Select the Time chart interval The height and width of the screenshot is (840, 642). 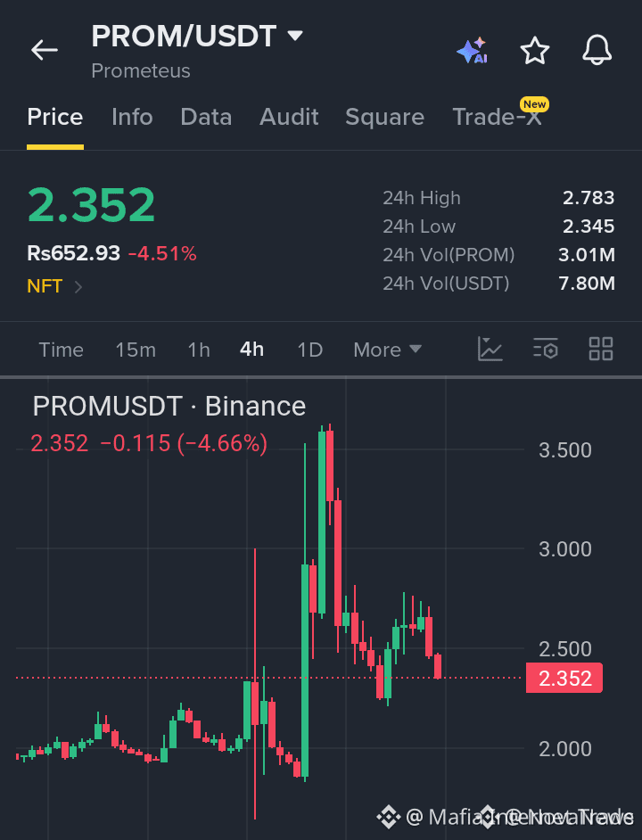point(62,350)
